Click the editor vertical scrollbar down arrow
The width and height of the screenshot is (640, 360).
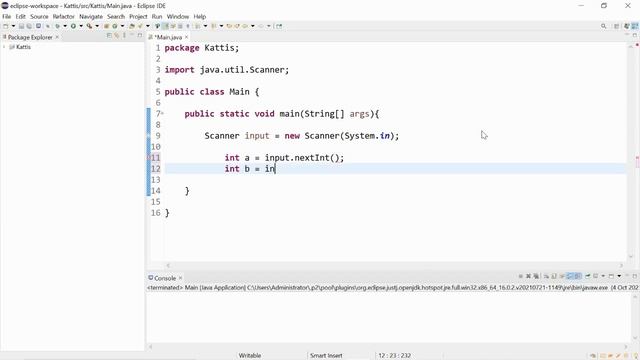pos(631,257)
